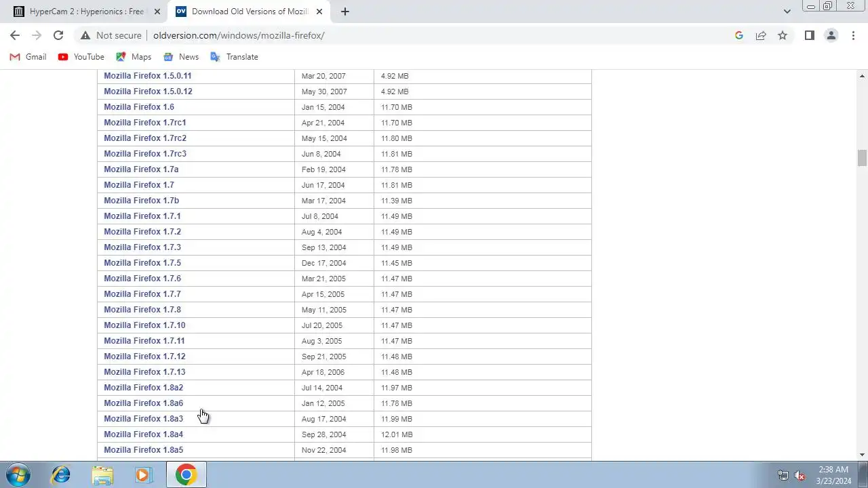Open Mozilla Firefox 1.5.0.12 link
868x488 pixels.
point(148,91)
